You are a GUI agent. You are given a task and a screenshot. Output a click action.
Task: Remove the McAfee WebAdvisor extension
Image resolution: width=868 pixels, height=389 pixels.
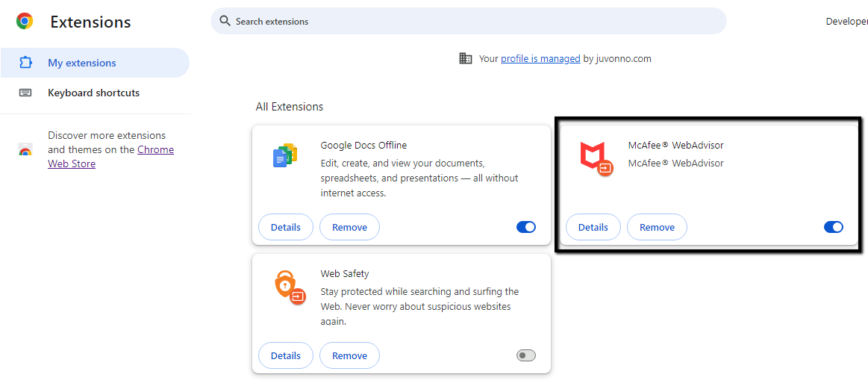point(657,227)
